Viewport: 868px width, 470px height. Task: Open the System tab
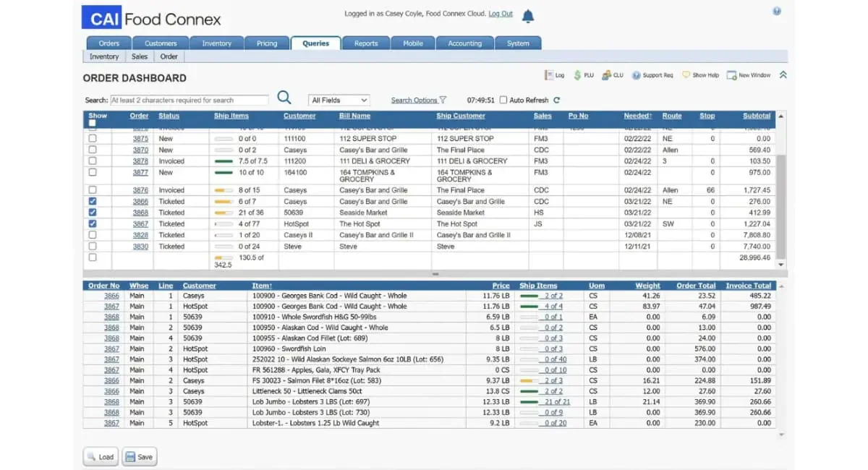(518, 43)
